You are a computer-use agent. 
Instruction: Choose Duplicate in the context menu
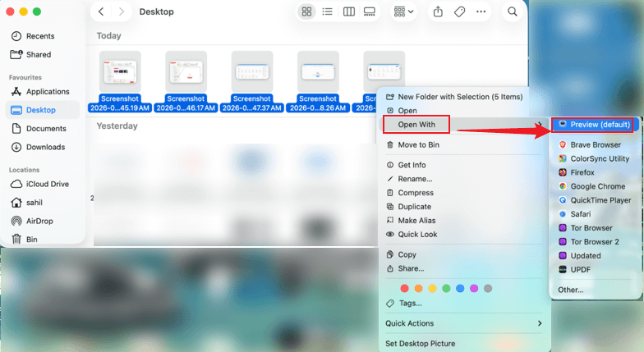414,207
